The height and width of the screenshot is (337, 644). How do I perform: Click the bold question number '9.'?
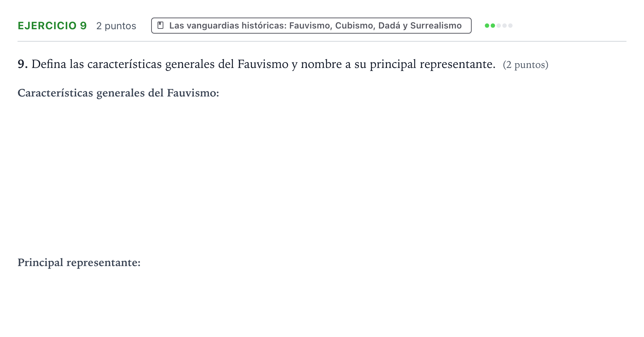point(23,64)
